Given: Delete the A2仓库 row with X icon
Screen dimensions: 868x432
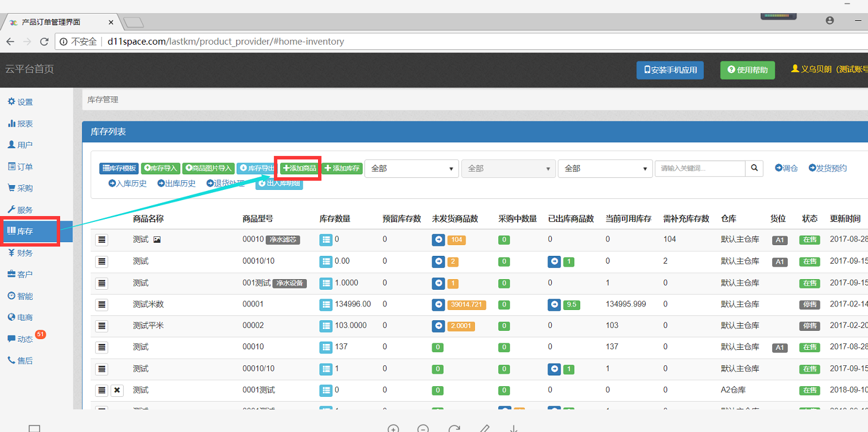Looking at the screenshot, I should [x=117, y=390].
